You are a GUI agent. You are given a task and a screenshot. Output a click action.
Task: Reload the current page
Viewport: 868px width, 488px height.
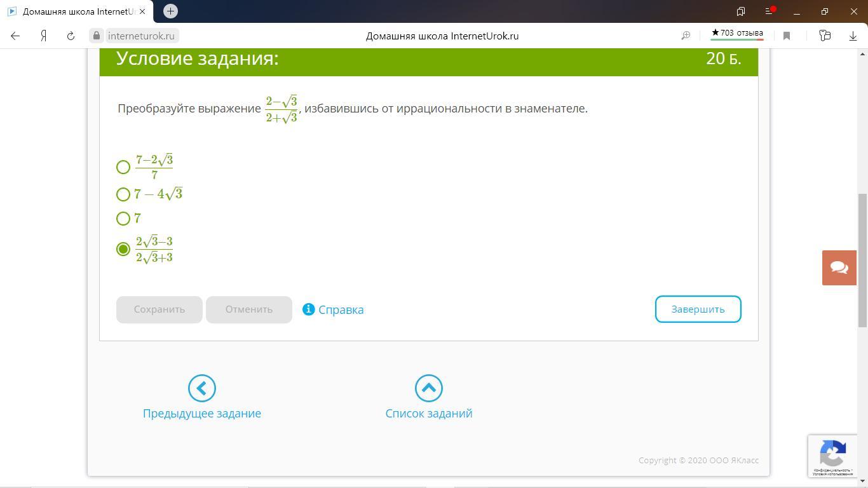point(71,36)
